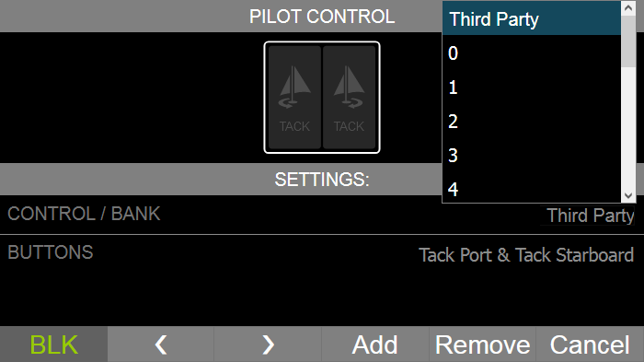Click the left TACK port sailboat icon
The width and height of the screenshot is (644, 362).
pyautogui.click(x=294, y=98)
